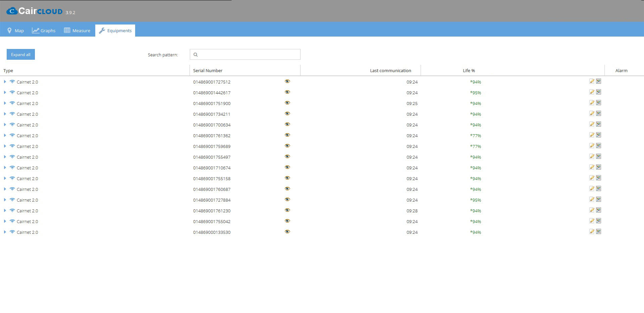Click the CairCloud logo in header

point(35,11)
